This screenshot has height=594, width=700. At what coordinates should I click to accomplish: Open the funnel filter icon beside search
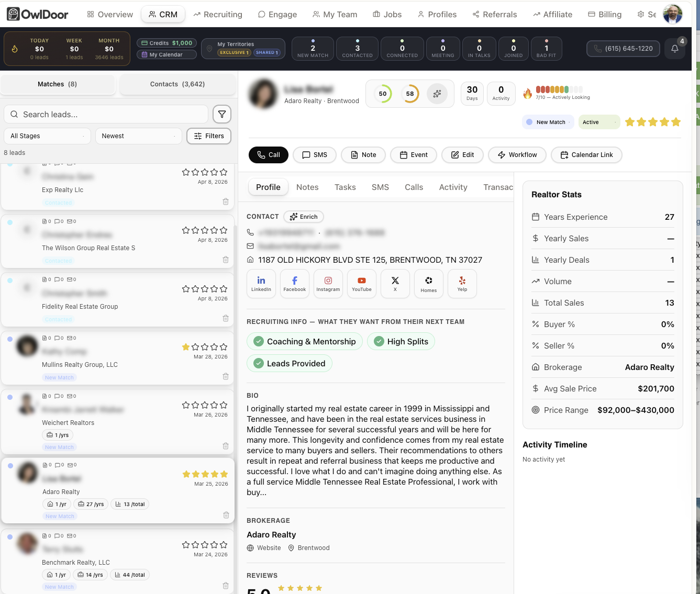(x=222, y=114)
